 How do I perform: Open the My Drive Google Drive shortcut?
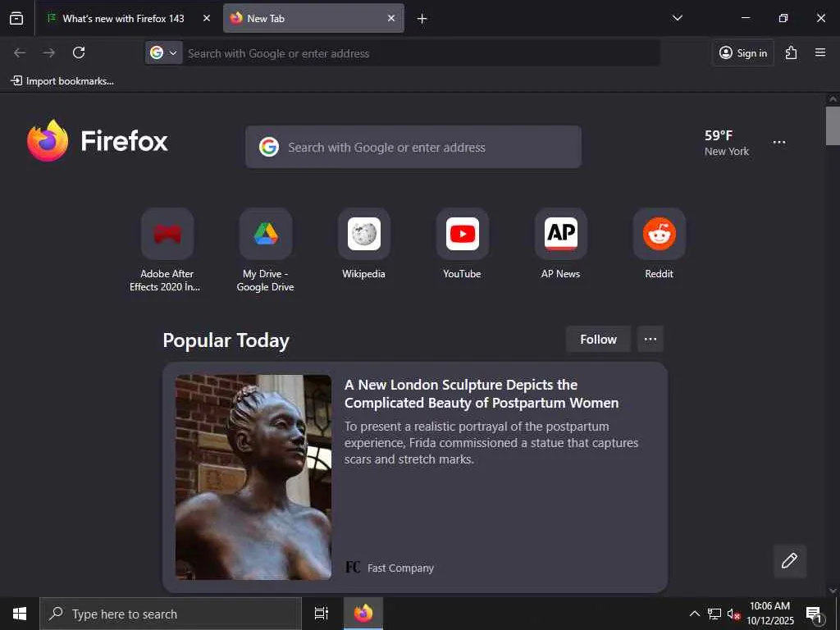tap(266, 234)
